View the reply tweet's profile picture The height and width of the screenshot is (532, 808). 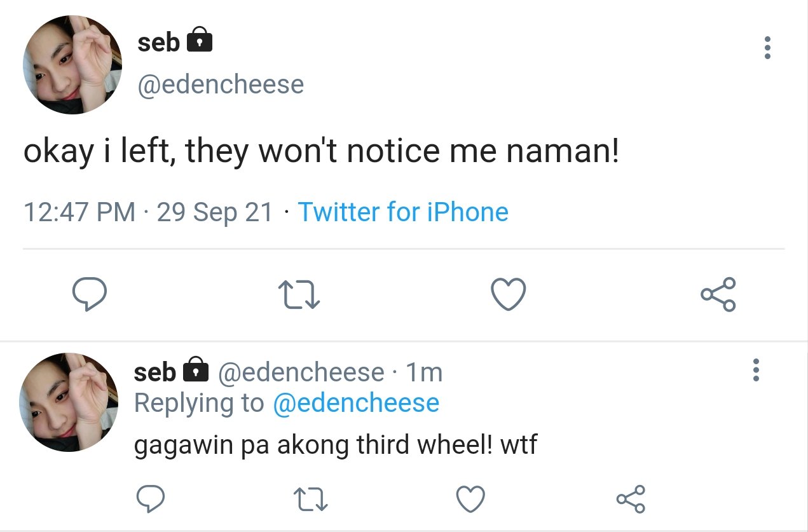70,402
